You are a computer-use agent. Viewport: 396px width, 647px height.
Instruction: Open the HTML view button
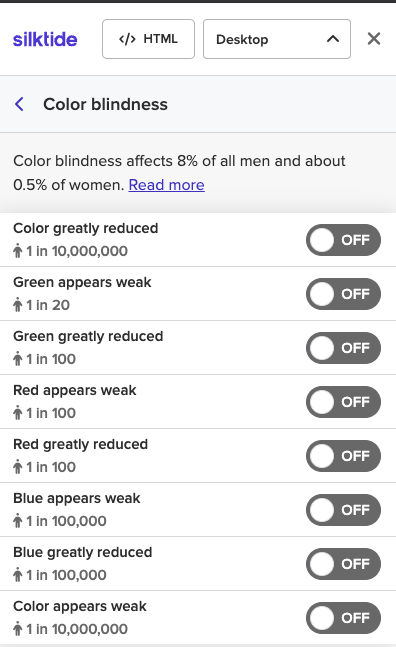148,39
